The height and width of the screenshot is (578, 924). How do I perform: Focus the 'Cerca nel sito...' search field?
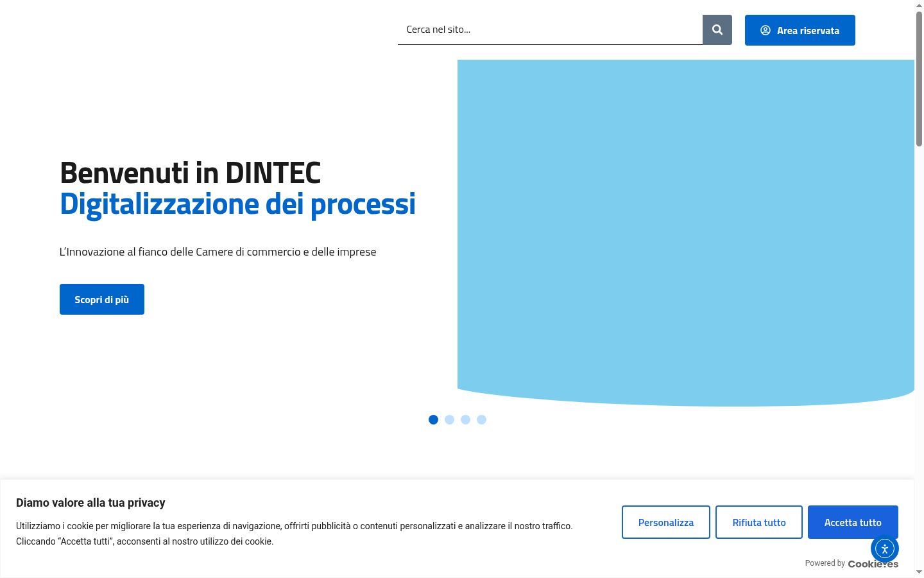550,30
